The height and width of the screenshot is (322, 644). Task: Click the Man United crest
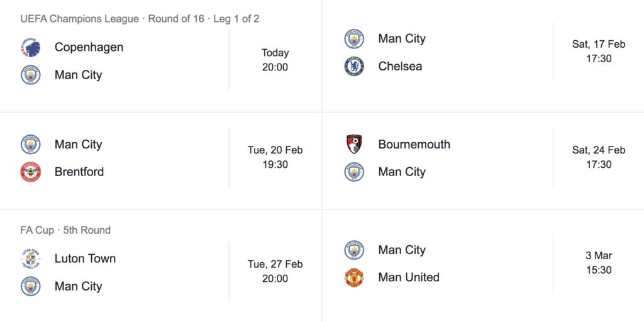point(354,277)
